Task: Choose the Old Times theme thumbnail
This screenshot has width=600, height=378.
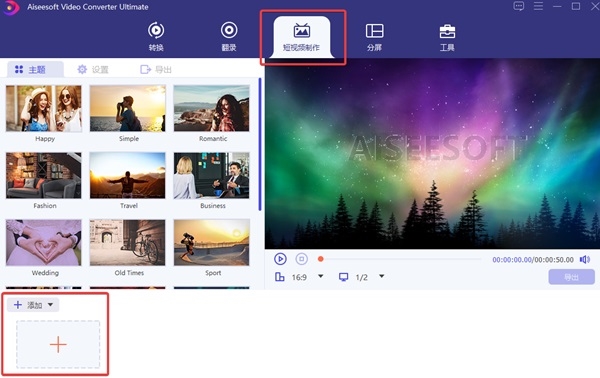Action: pos(128,243)
